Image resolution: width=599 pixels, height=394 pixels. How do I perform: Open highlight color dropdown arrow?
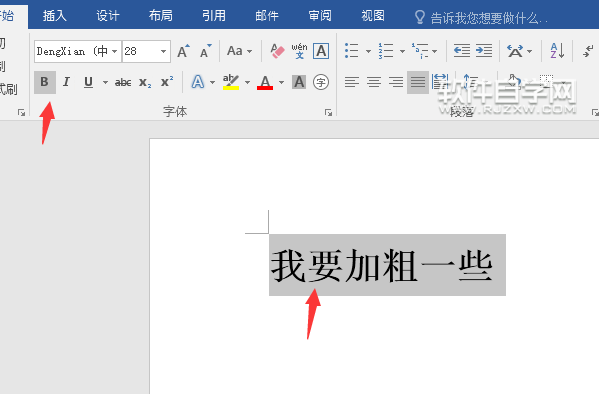(x=248, y=82)
